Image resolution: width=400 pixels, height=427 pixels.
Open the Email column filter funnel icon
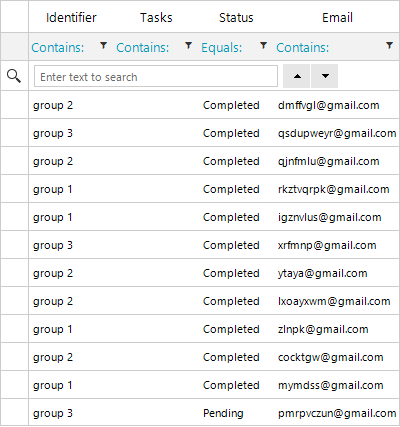389,46
